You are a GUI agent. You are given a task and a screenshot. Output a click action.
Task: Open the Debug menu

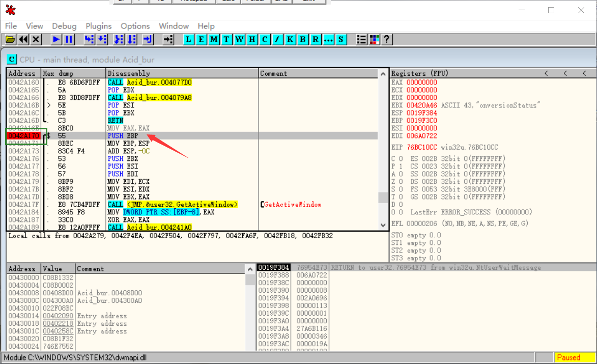[x=64, y=26]
